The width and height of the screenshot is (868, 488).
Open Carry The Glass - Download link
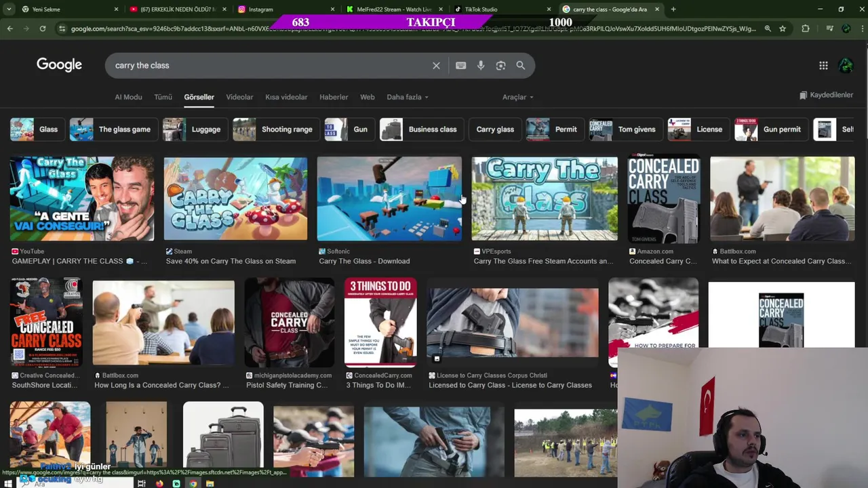point(364,261)
